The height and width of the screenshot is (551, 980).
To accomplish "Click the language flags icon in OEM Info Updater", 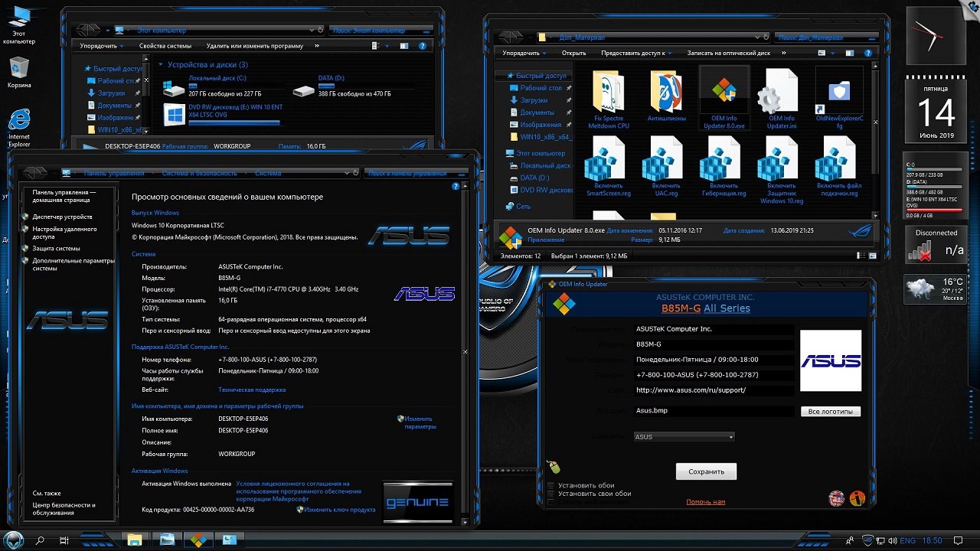I will (x=837, y=498).
